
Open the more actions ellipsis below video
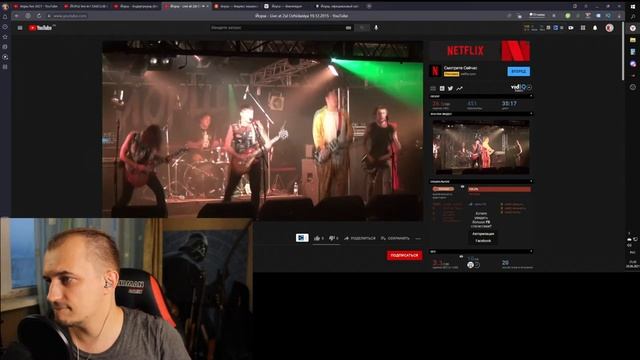point(418,238)
